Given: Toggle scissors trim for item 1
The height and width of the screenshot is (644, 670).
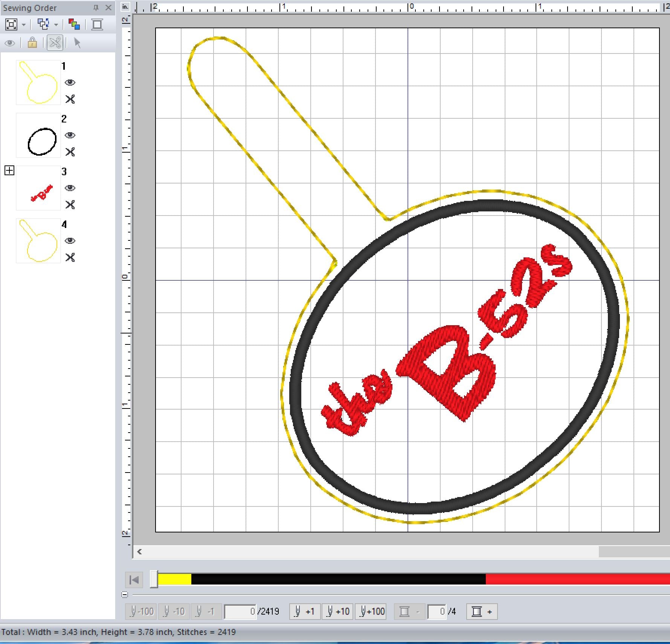Looking at the screenshot, I should click(70, 99).
